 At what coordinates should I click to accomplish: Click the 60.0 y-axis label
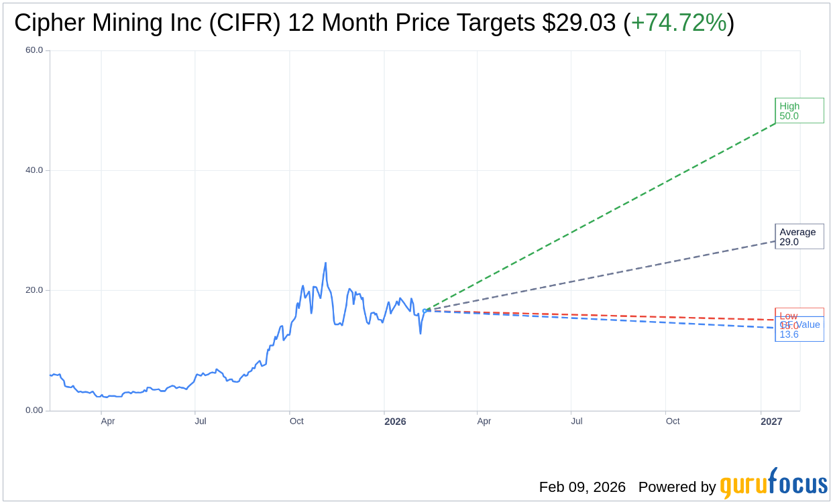34,50
